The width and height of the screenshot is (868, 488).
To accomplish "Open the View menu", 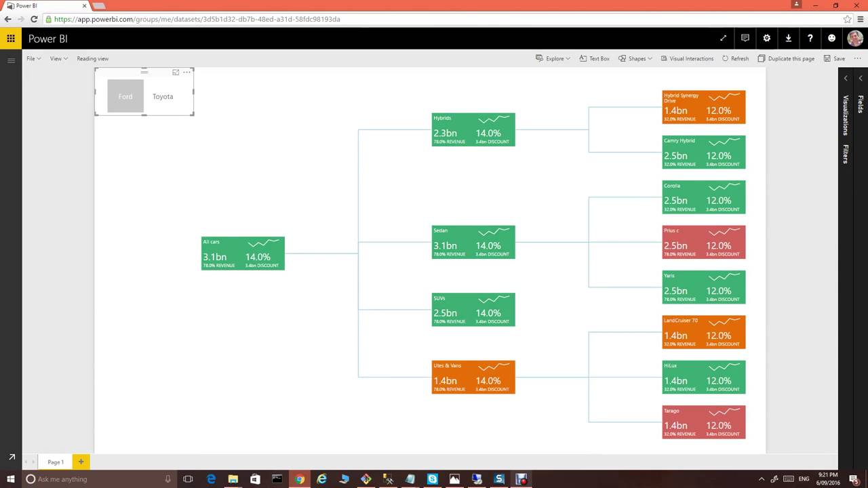I will pos(58,59).
